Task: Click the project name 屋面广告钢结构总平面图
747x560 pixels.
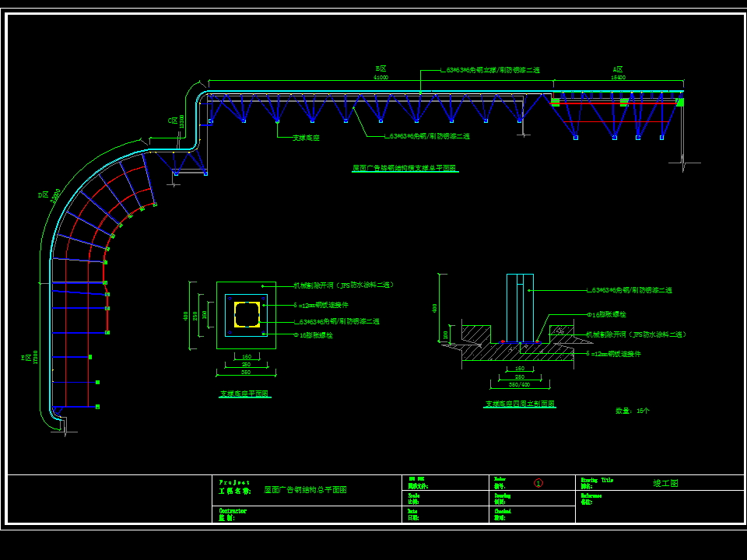Action: (305, 490)
